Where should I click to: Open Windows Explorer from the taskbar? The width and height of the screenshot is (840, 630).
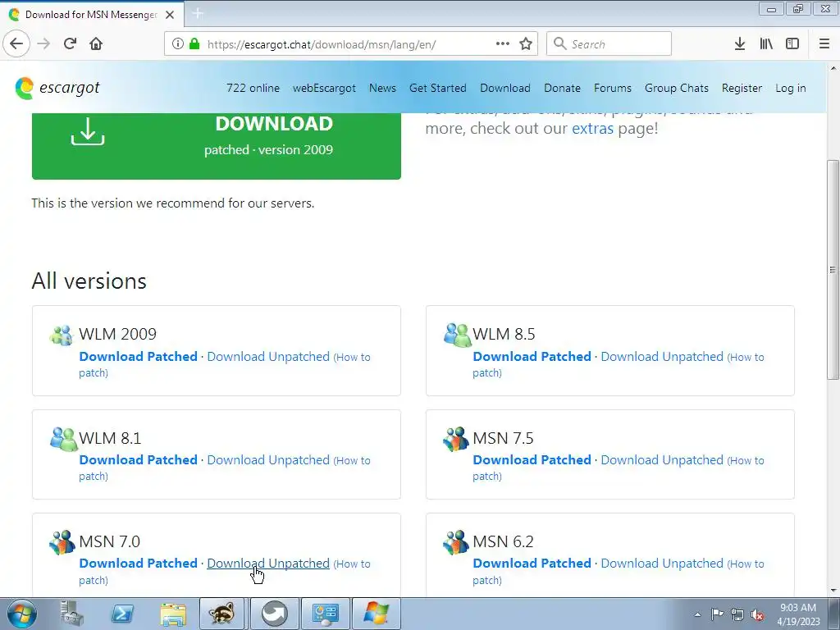point(174,614)
